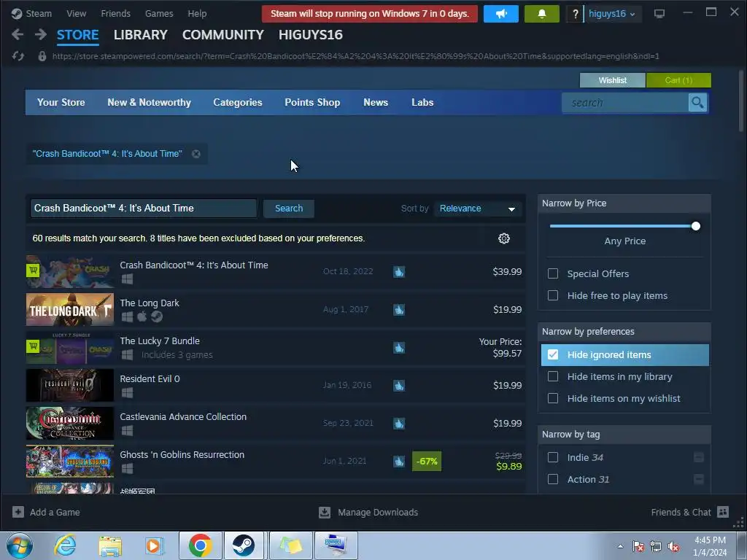Check Hide items on my wishlist
Viewport: 747px width, 560px height.
click(553, 399)
